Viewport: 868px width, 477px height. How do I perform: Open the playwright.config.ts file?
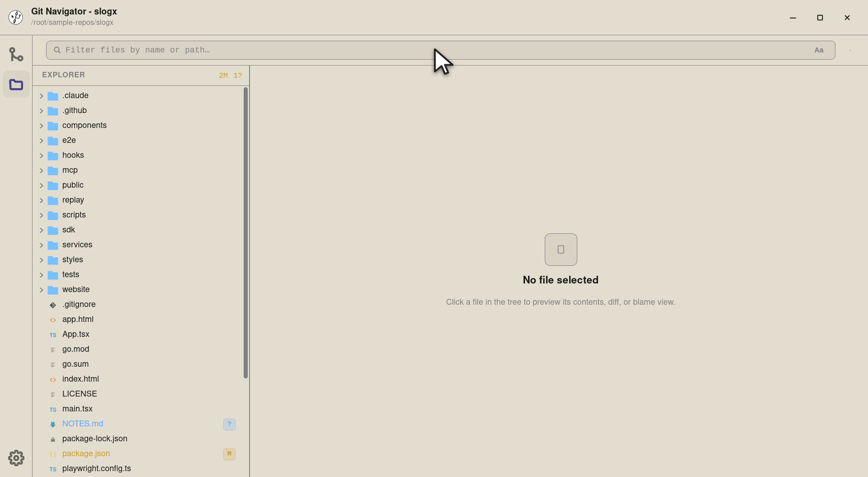click(x=97, y=468)
